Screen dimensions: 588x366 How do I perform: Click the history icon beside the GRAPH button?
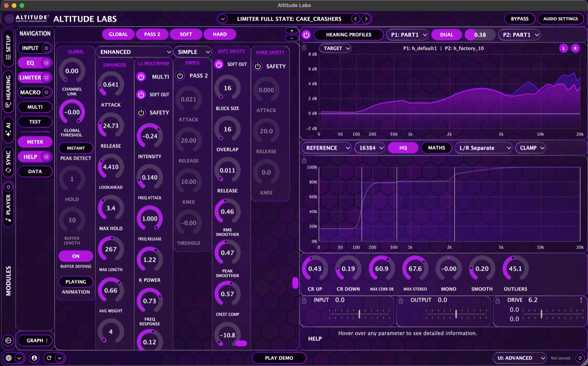tap(9, 340)
